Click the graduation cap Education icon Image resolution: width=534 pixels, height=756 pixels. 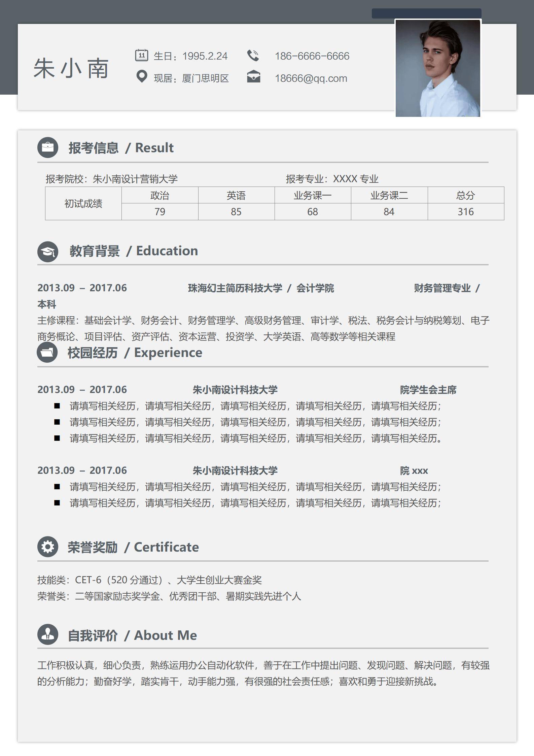click(48, 252)
